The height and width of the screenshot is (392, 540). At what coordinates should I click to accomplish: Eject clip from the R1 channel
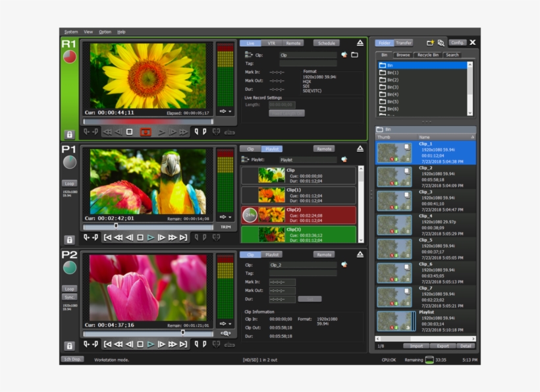[x=360, y=43]
